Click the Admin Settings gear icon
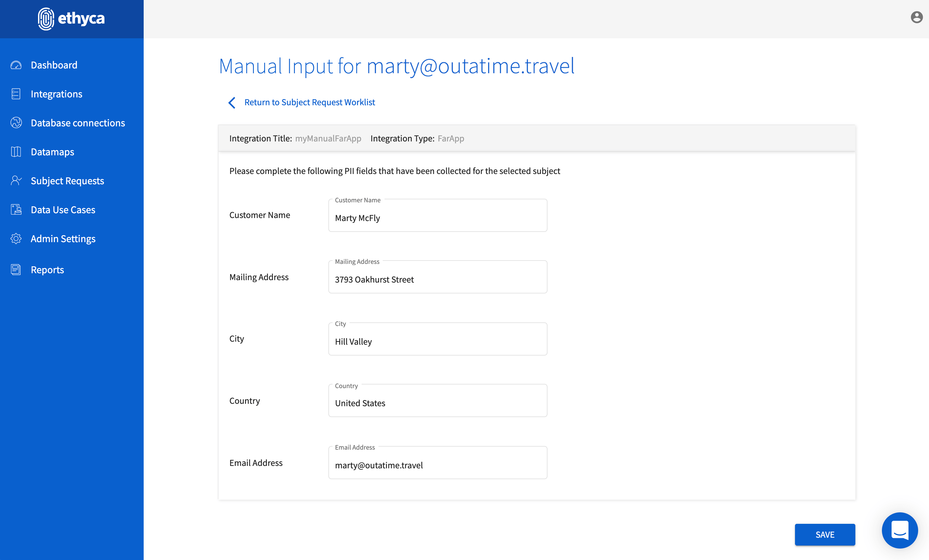This screenshot has width=929, height=560. click(16, 239)
